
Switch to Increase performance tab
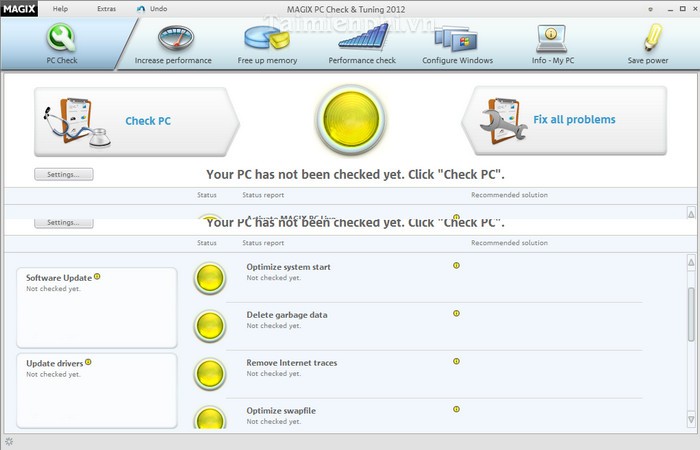(173, 44)
